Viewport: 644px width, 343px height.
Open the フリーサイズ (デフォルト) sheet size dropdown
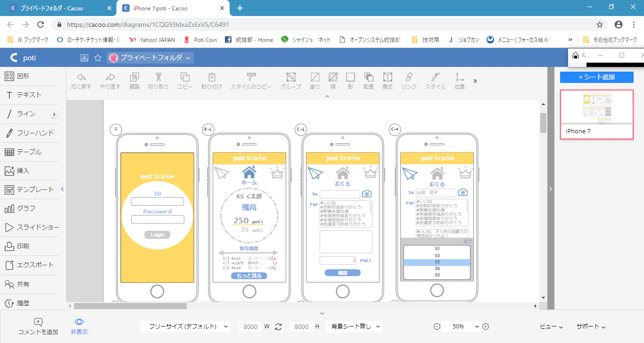[x=186, y=327]
